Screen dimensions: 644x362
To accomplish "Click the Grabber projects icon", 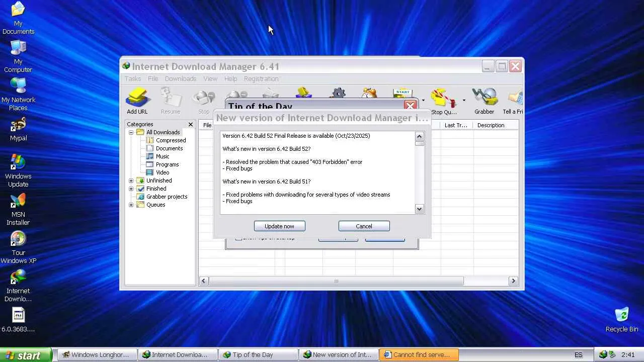I will point(140,197).
